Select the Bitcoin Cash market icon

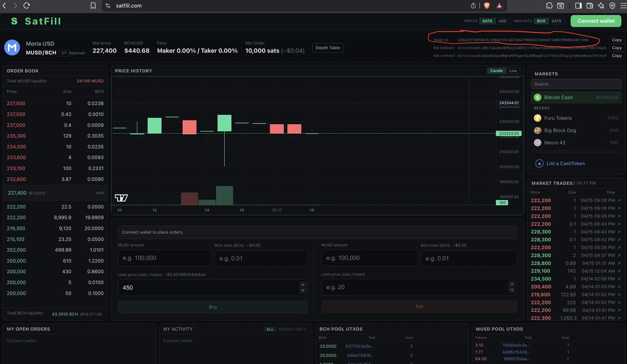click(537, 97)
